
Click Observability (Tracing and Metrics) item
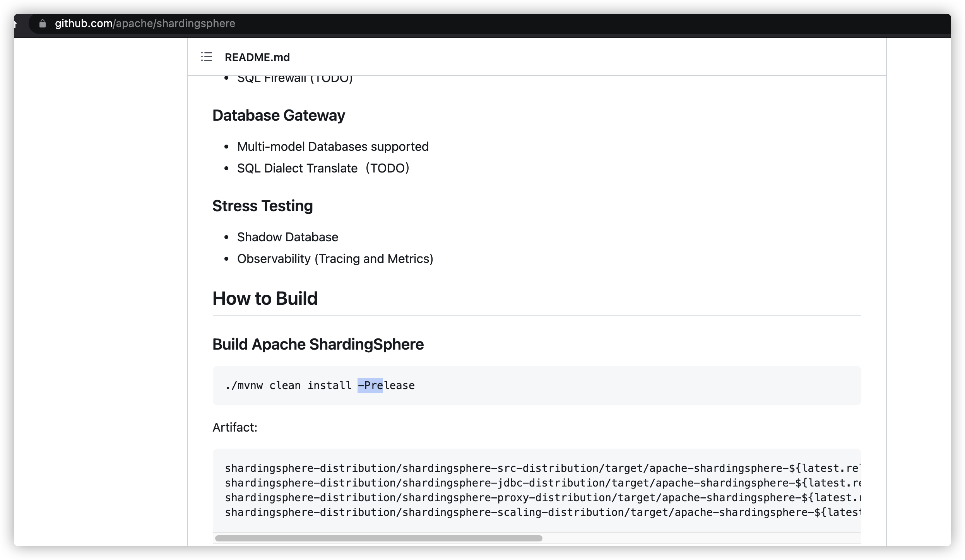click(335, 259)
